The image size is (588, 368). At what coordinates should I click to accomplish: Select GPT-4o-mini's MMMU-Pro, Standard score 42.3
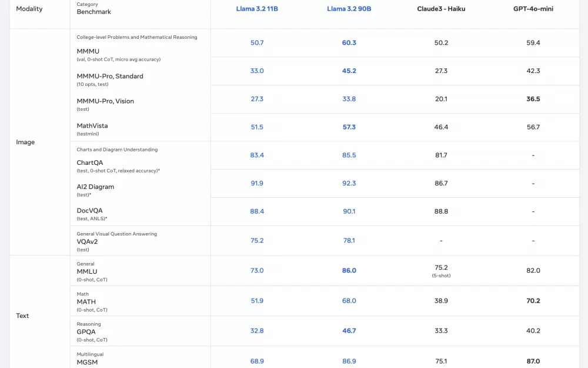(x=533, y=71)
